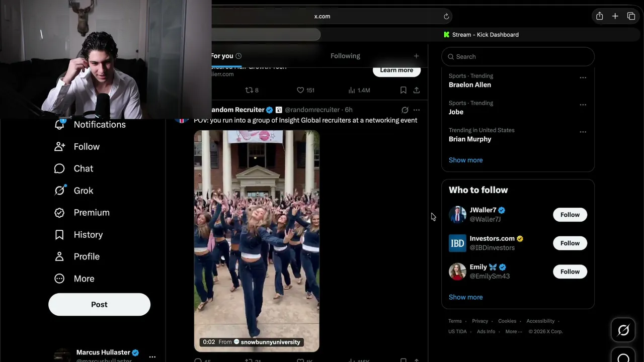The width and height of the screenshot is (644, 362).
Task: View analytics showing 1.4M views
Action: tap(359, 90)
